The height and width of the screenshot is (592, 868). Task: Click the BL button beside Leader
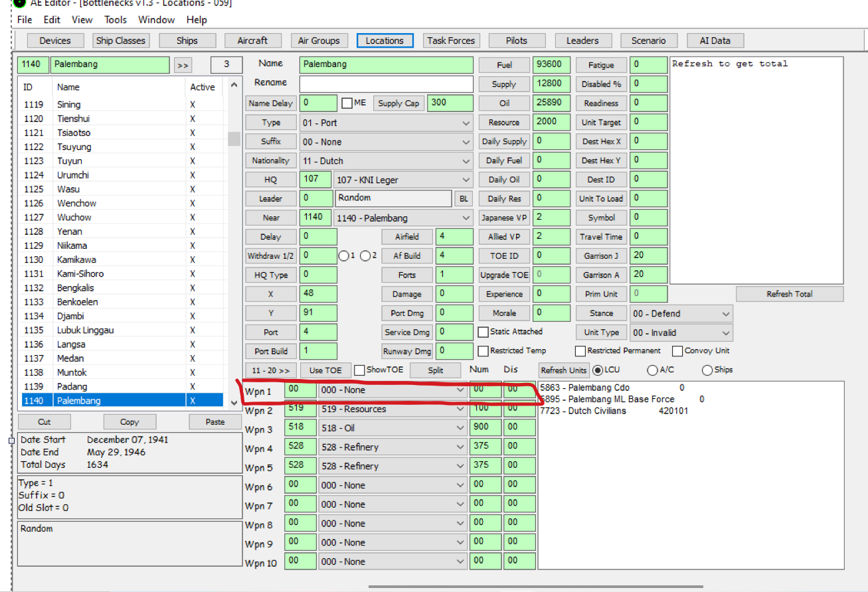point(464,198)
